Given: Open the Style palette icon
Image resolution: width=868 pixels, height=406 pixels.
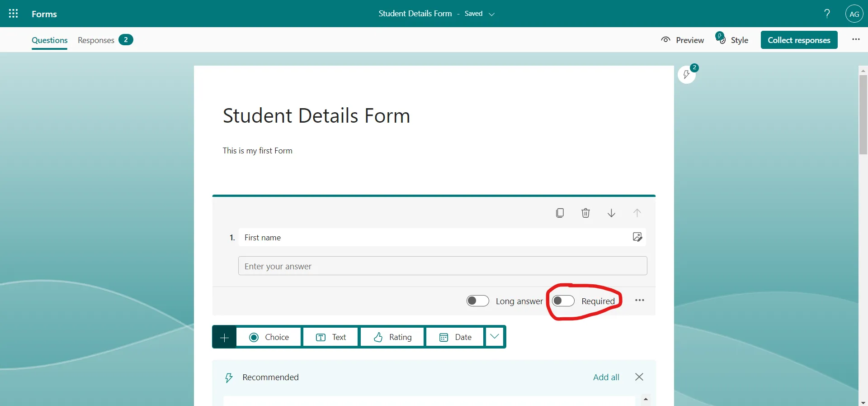Looking at the screenshot, I should pyautogui.click(x=720, y=38).
